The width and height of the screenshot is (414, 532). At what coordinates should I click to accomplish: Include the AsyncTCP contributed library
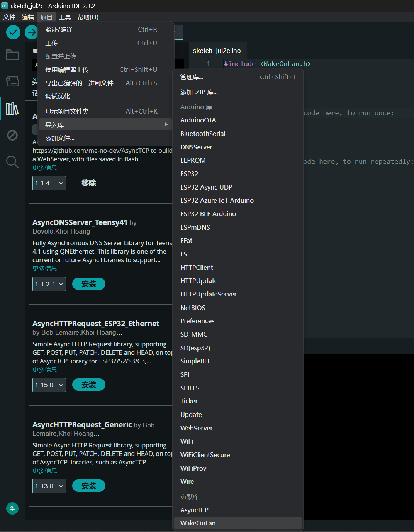(238, 510)
